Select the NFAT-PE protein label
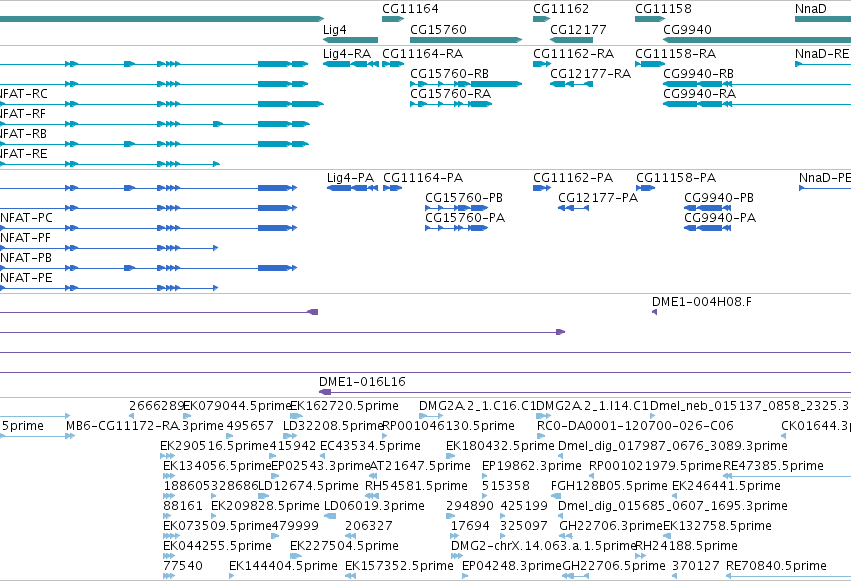Image resolution: width=851 pixels, height=581 pixels. 26,278
